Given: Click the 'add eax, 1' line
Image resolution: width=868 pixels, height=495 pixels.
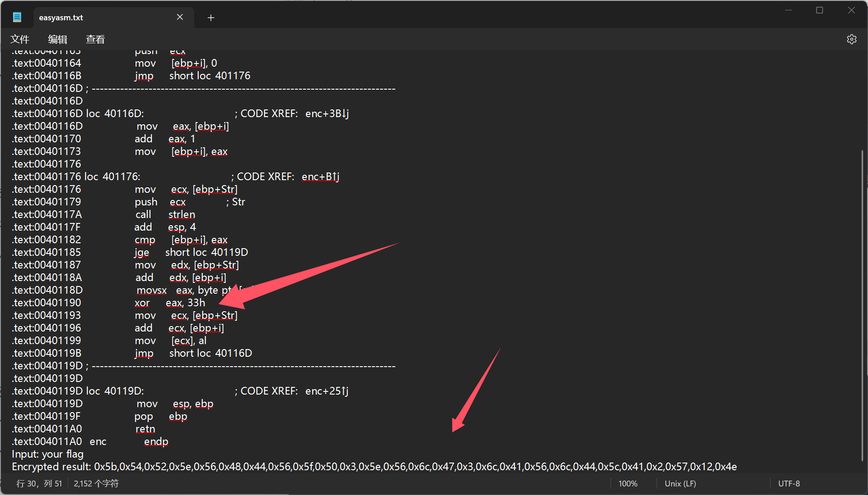Looking at the screenshot, I should tap(104, 139).
